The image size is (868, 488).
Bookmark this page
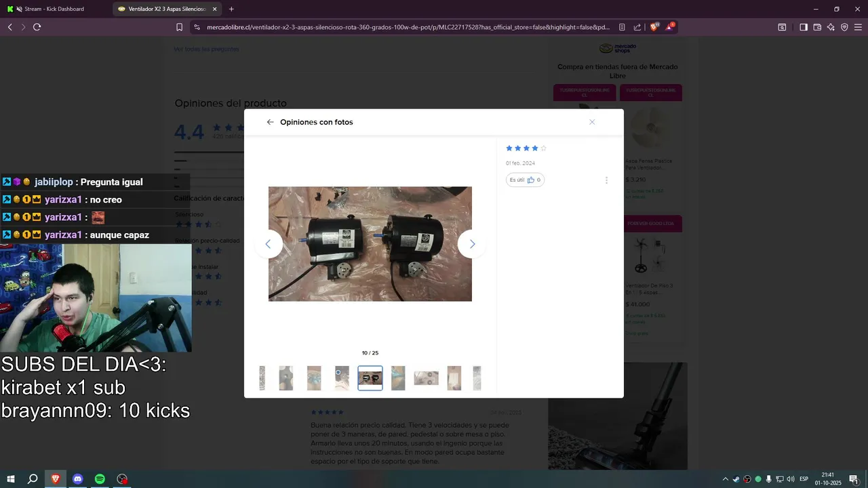[x=179, y=27]
